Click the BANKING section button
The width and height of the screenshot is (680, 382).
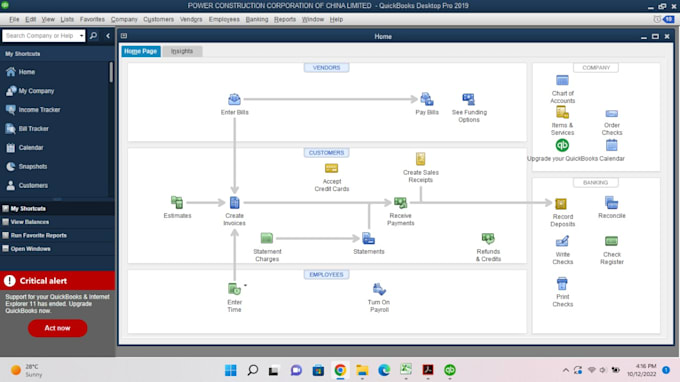point(596,183)
